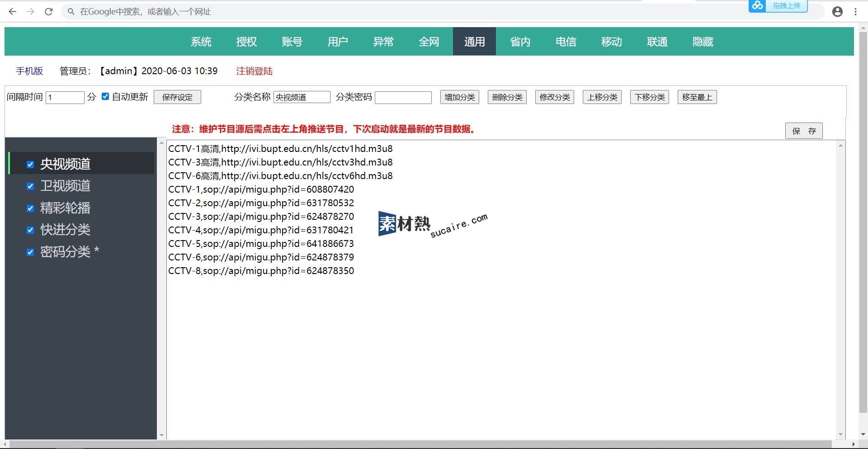Click the 分类名称 input with 央视频道

tap(302, 97)
